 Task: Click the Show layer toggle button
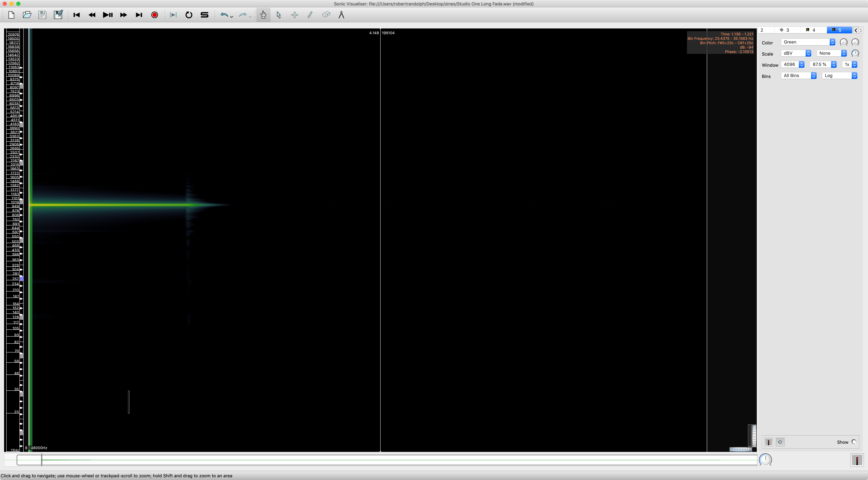[854, 442]
